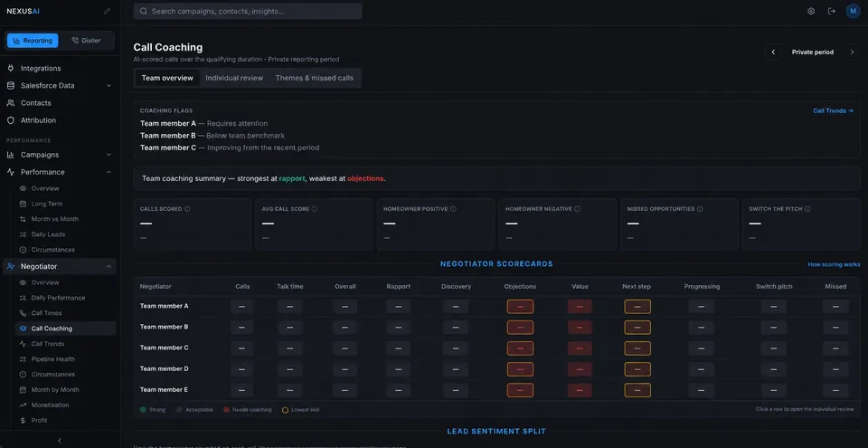The height and width of the screenshot is (448, 868).
Task: Open Team member A scorecard row
Action: [x=496, y=306]
